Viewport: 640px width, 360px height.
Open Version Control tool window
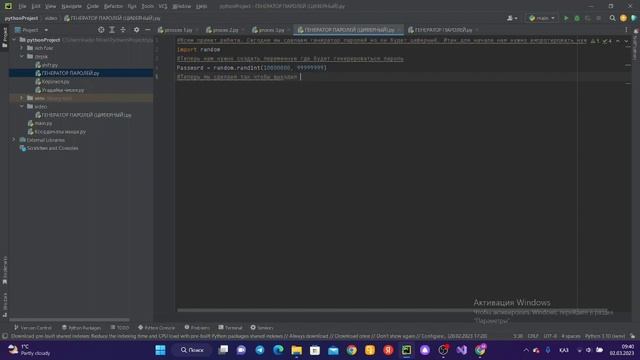point(33,328)
